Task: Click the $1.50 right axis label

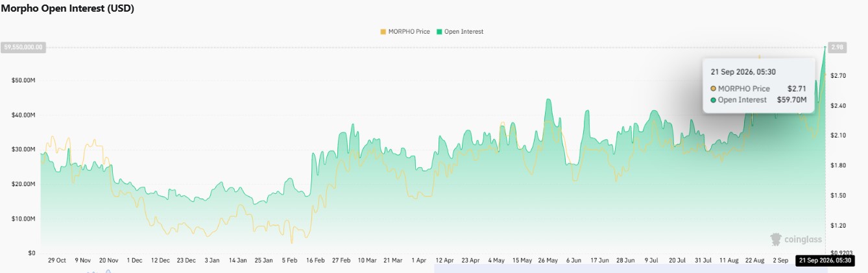Action: click(838, 195)
